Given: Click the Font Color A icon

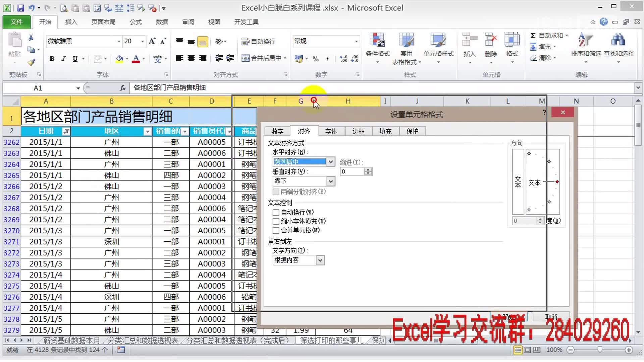Looking at the screenshot, I should pyautogui.click(x=136, y=59).
